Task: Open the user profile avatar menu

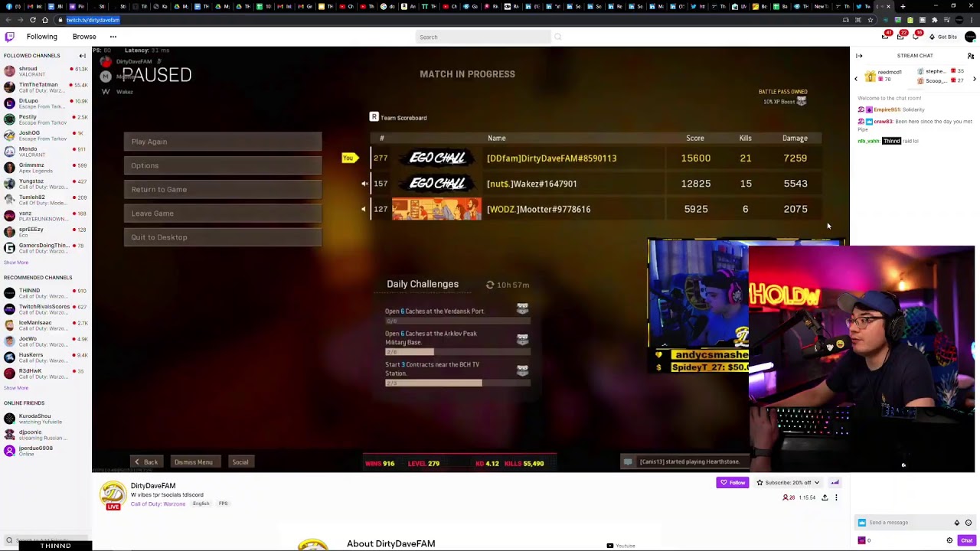Action: click(970, 37)
